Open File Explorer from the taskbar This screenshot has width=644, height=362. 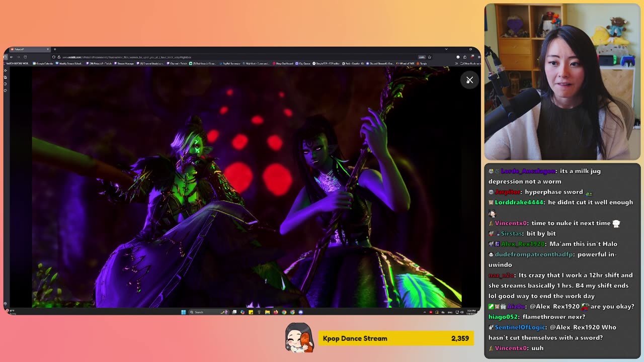(267, 312)
